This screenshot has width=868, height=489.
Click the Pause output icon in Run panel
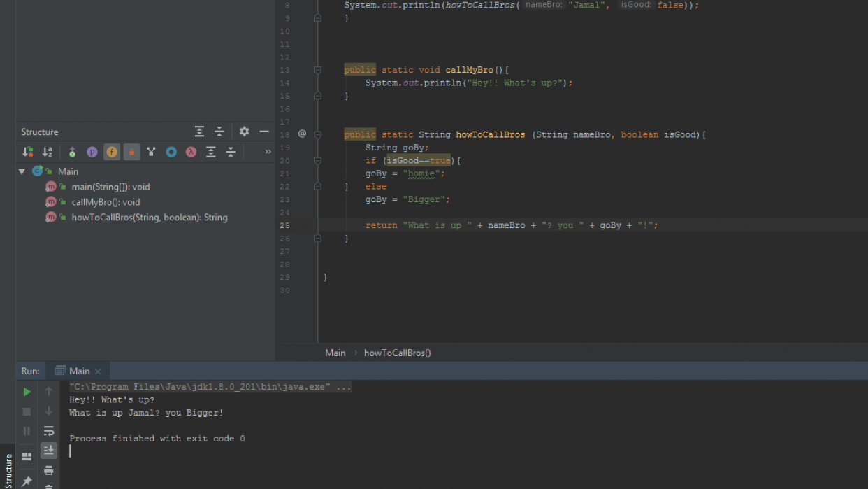[x=27, y=431]
